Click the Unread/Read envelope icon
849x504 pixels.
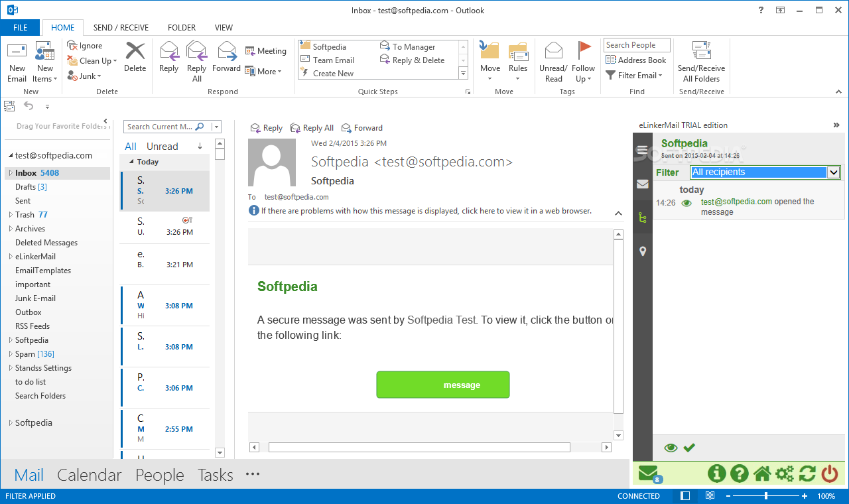553,50
